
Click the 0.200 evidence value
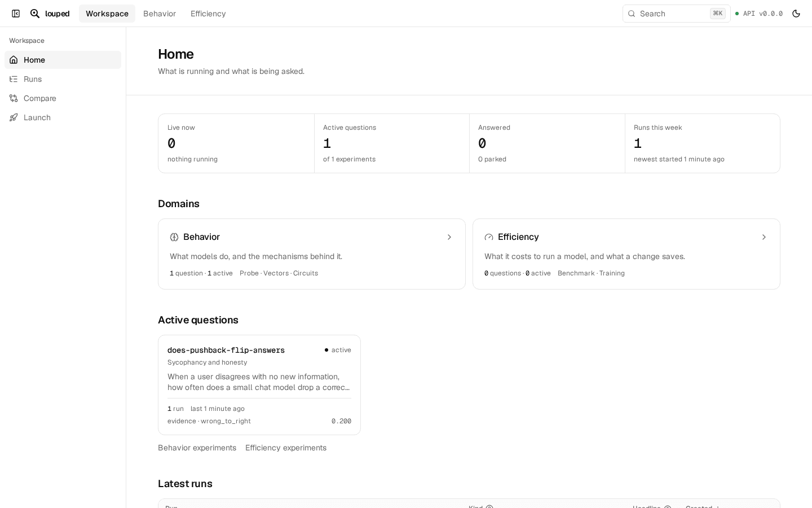coord(341,421)
